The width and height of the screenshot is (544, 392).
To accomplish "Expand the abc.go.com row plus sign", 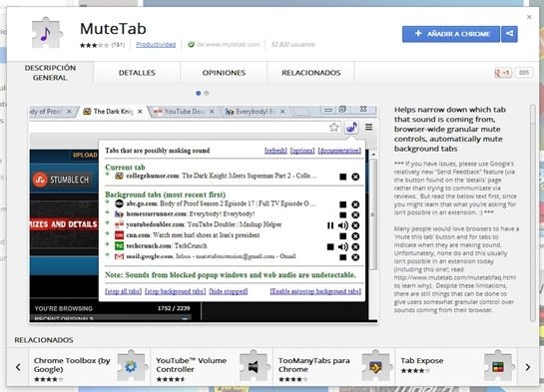I will [x=108, y=201].
